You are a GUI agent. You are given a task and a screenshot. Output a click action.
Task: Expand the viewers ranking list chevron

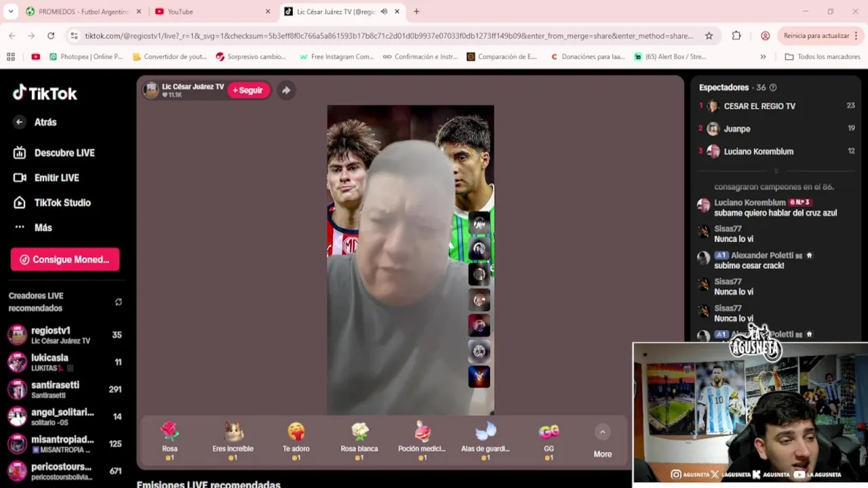tap(776, 171)
